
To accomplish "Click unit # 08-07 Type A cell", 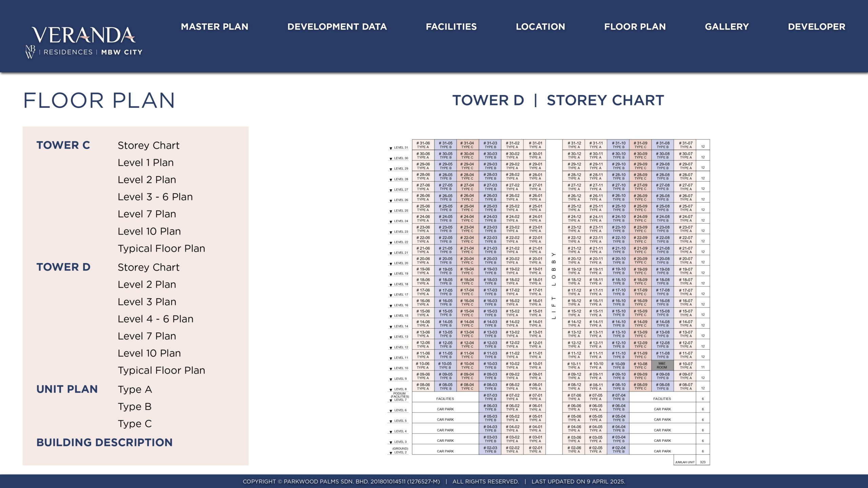I will (685, 386).
